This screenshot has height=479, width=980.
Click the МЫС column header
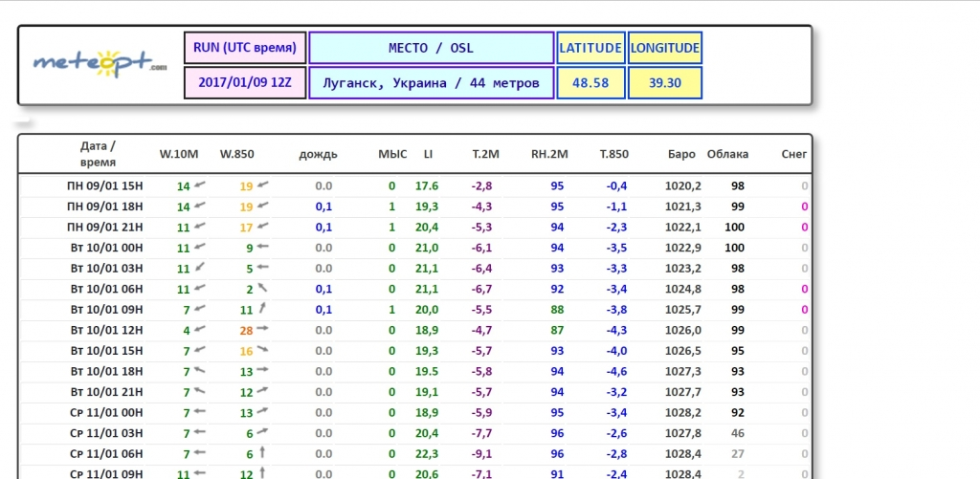392,154
